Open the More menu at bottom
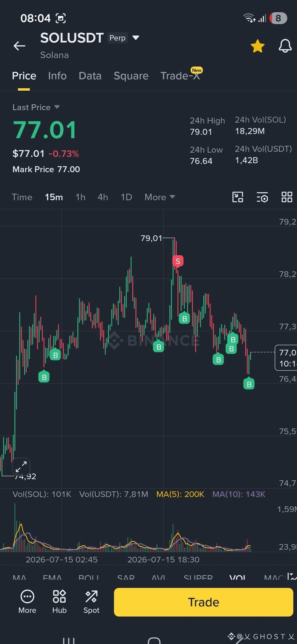 coord(27,602)
